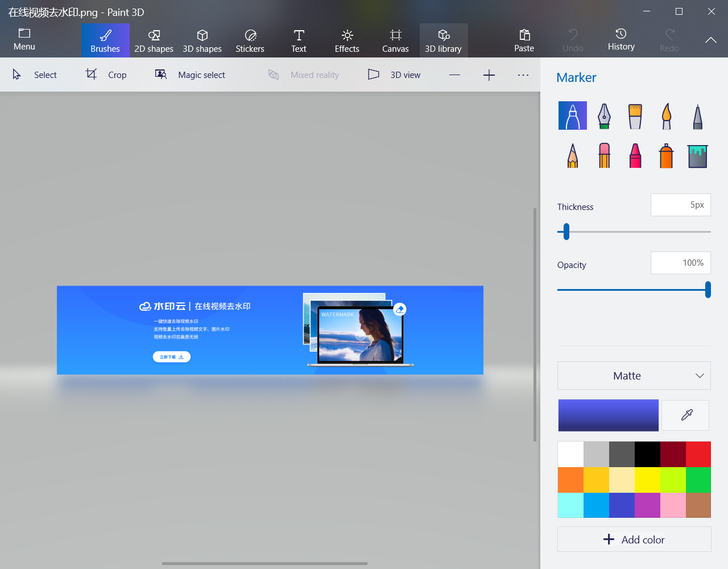Zoom in with the plus button
The height and width of the screenshot is (569, 728).
489,75
